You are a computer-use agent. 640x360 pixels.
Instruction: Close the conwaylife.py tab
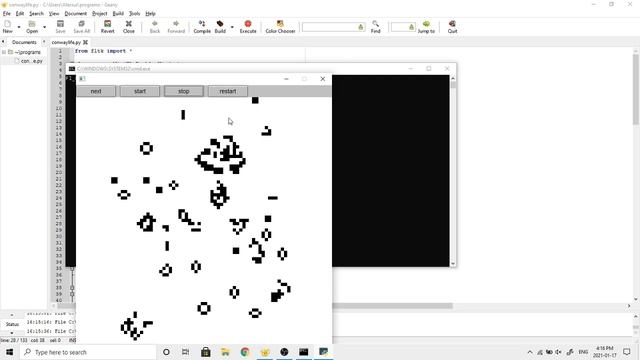point(85,42)
